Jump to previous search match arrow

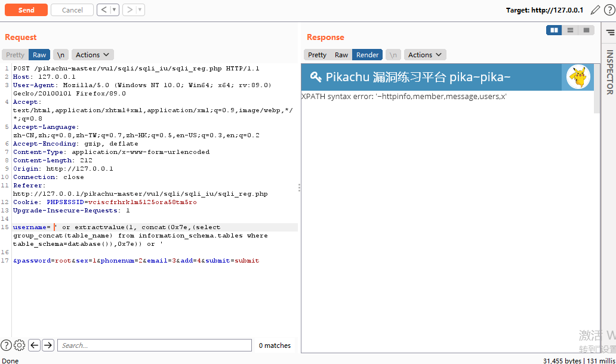[35, 345]
